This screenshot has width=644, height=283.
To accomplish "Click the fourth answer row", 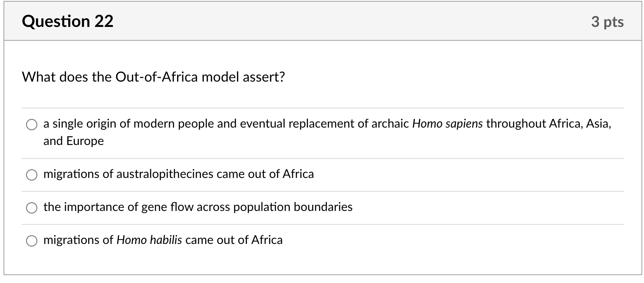I will [163, 240].
